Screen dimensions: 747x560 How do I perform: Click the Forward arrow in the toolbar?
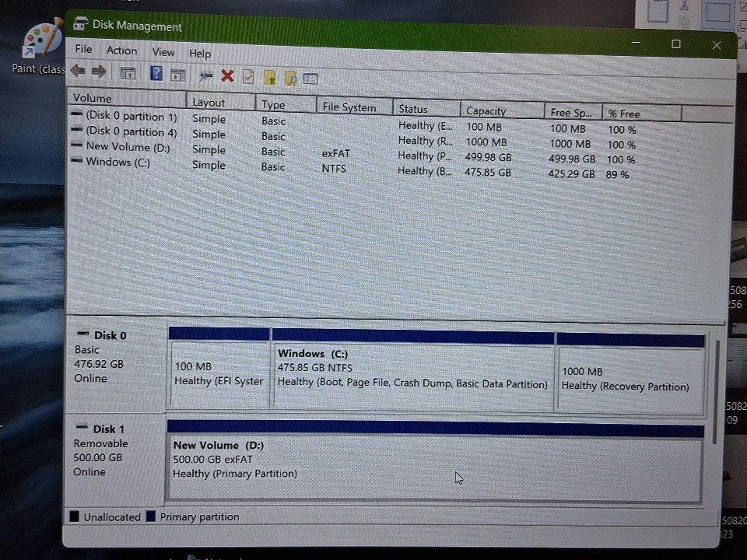point(99,72)
